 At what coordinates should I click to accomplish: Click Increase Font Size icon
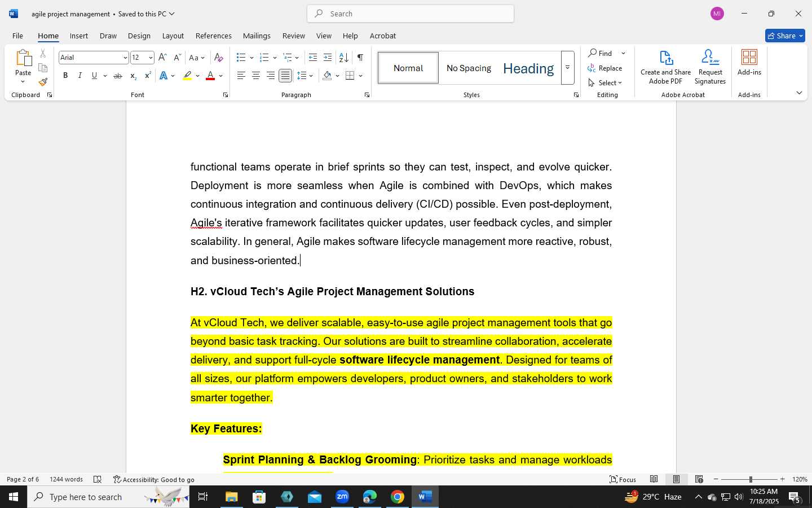[162, 58]
